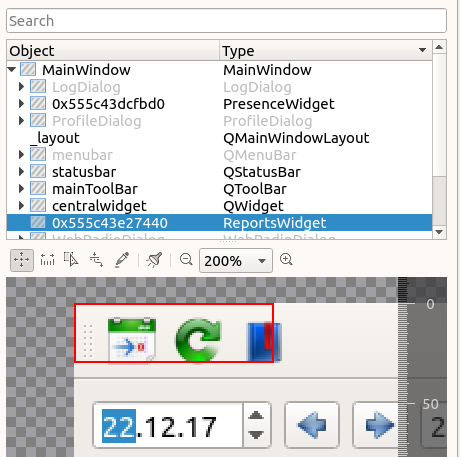Expand the mainToolBar tree item
The height and width of the screenshot is (457, 460).
21,189
